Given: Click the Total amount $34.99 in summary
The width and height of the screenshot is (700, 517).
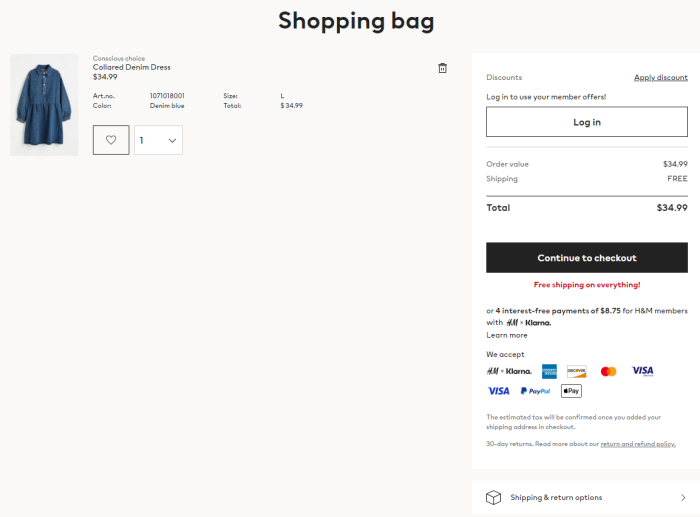Looking at the screenshot, I should coord(672,208).
